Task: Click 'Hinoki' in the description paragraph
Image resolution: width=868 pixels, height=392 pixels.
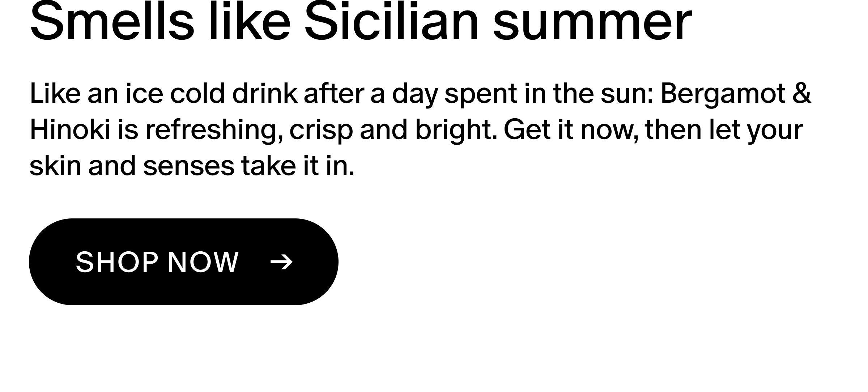Action: (70, 129)
